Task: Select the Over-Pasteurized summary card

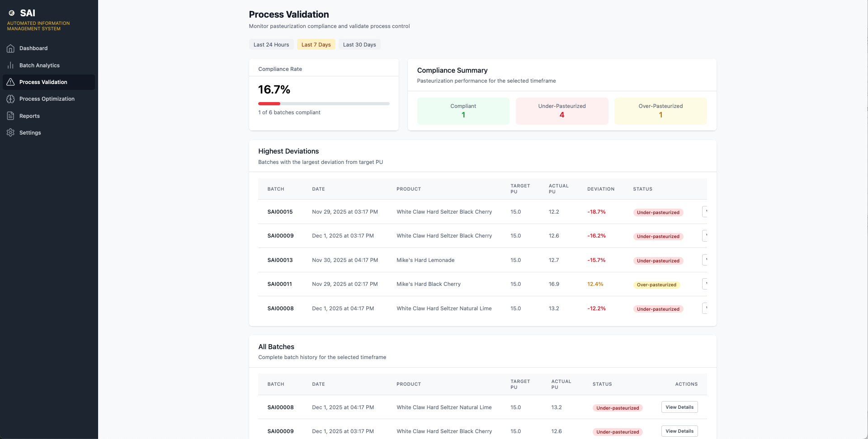Action: click(x=660, y=111)
